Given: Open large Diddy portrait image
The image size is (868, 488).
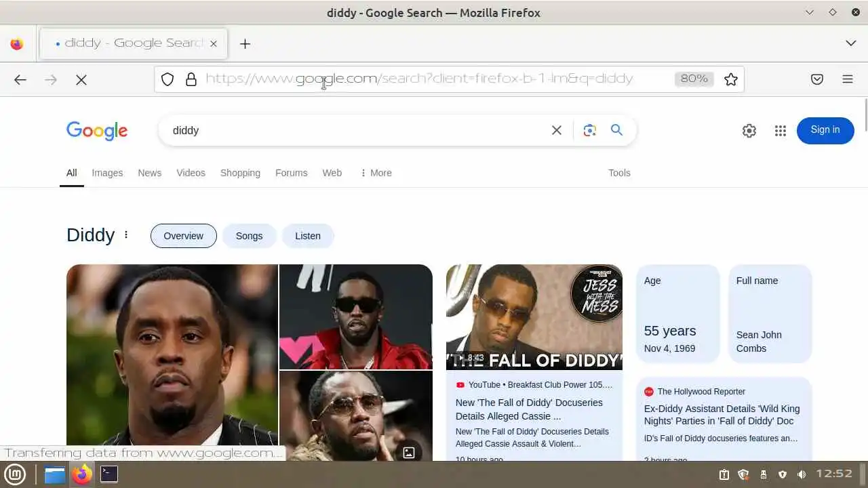Looking at the screenshot, I should (172, 363).
